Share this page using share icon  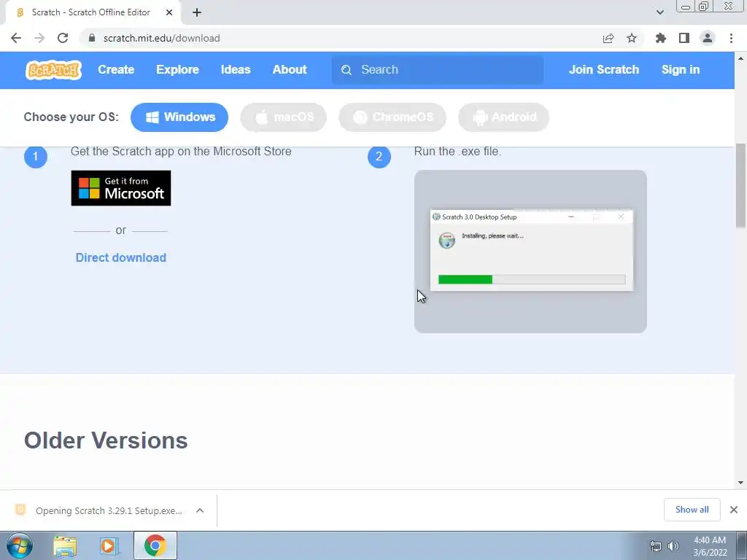pyautogui.click(x=608, y=38)
